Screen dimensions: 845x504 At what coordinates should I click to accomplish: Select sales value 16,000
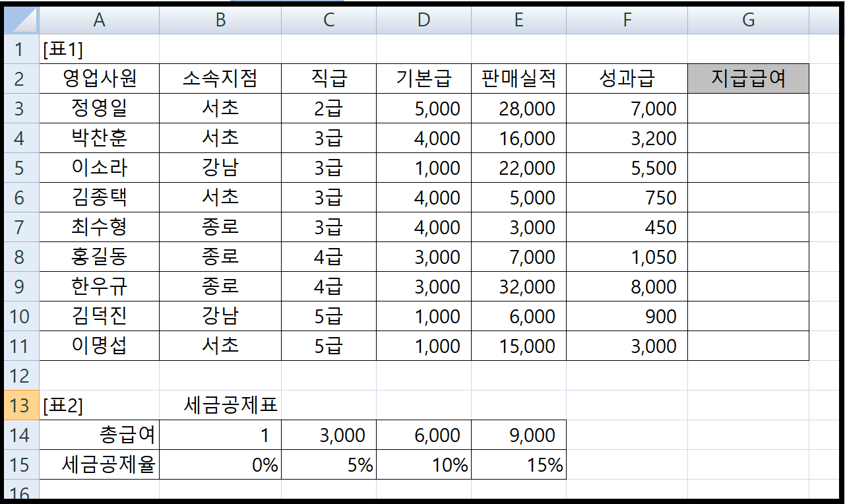(x=518, y=138)
